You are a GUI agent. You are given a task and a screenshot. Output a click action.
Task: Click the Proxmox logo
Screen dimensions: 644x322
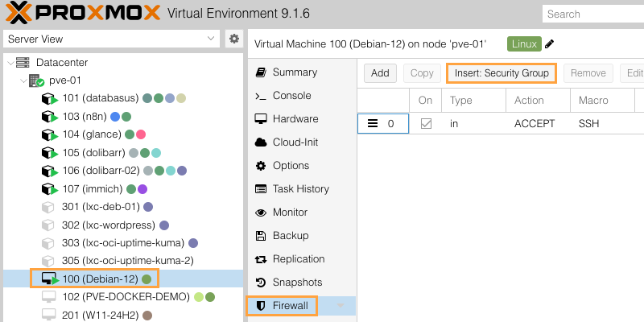coord(83,13)
